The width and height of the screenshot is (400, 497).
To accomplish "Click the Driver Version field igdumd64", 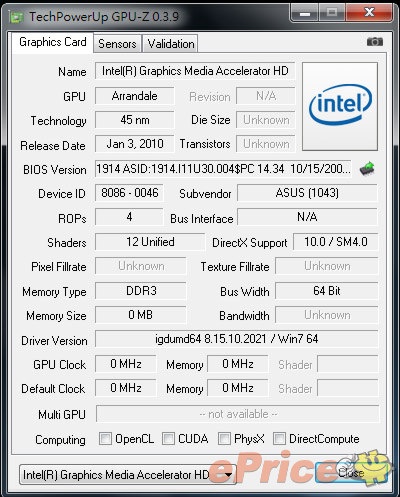I will click(x=237, y=339).
